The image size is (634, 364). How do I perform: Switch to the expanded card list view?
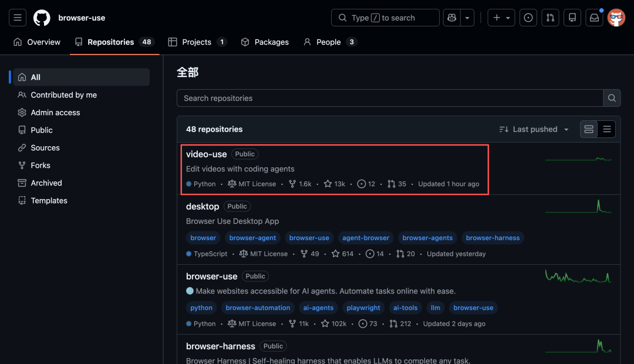589,129
